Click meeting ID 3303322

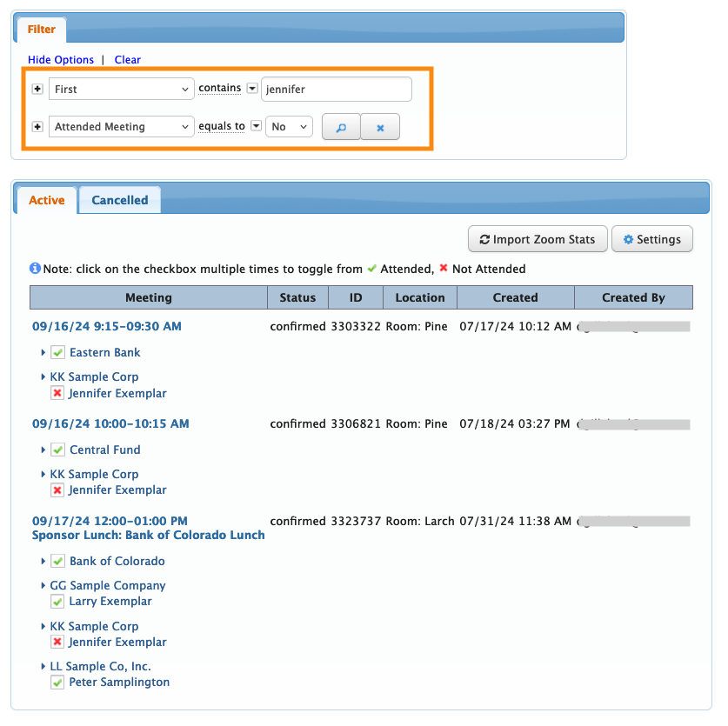pyautogui.click(x=356, y=326)
